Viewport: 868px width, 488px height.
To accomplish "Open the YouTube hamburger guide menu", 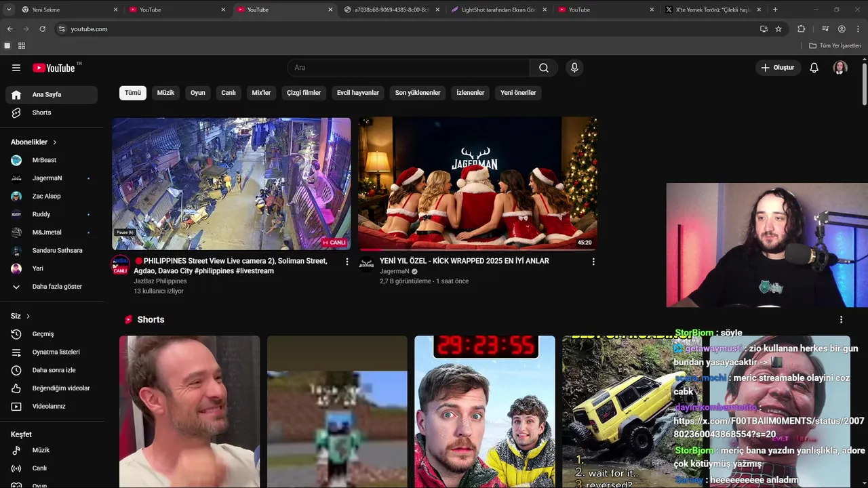I will (16, 68).
